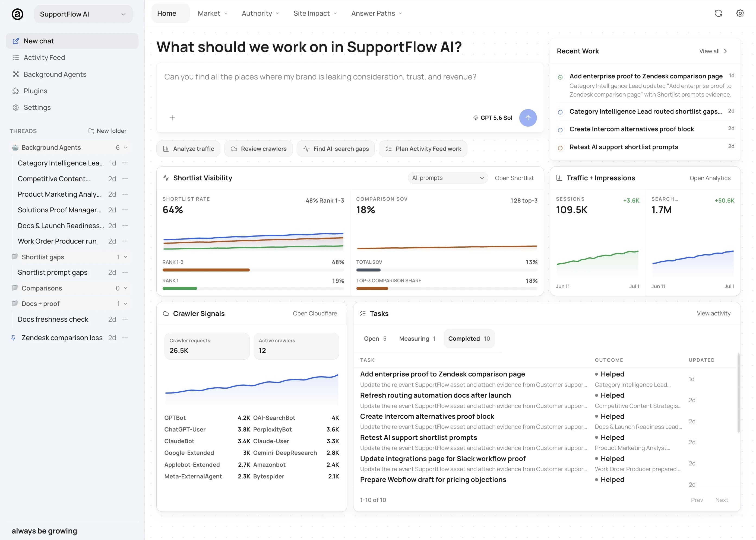756x540 pixels.
Task: Click the Analyze traffic suggestion
Action: coord(188,149)
